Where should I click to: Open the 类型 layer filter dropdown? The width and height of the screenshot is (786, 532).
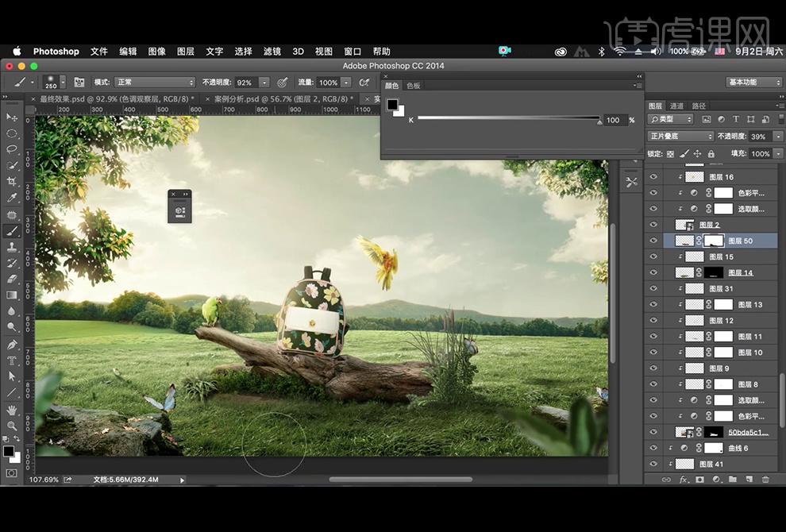tap(670, 119)
